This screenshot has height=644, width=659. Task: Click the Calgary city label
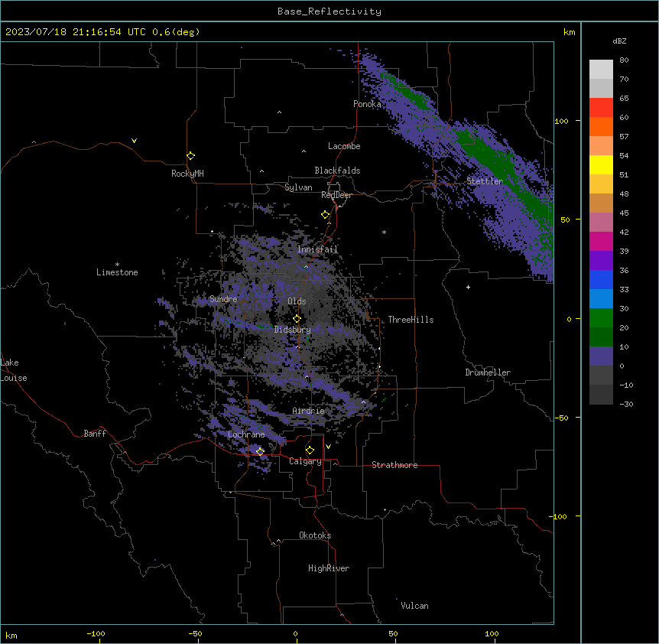click(305, 461)
